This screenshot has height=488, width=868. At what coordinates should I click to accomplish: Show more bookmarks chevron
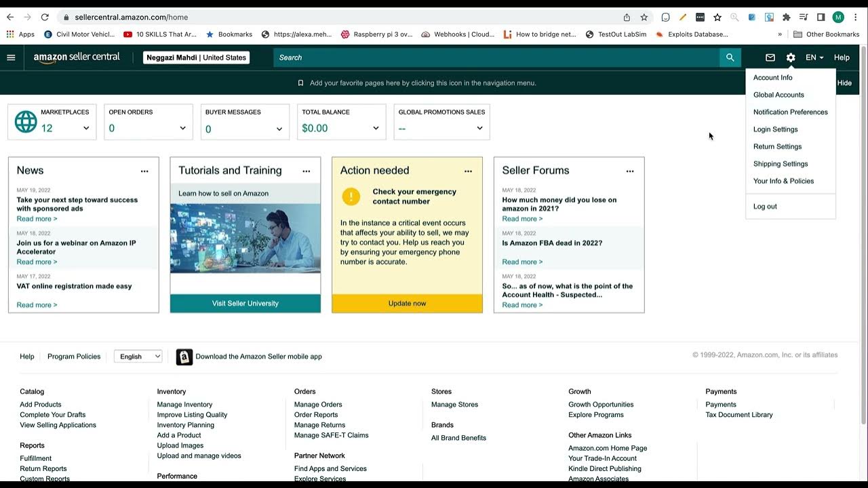(x=780, y=34)
